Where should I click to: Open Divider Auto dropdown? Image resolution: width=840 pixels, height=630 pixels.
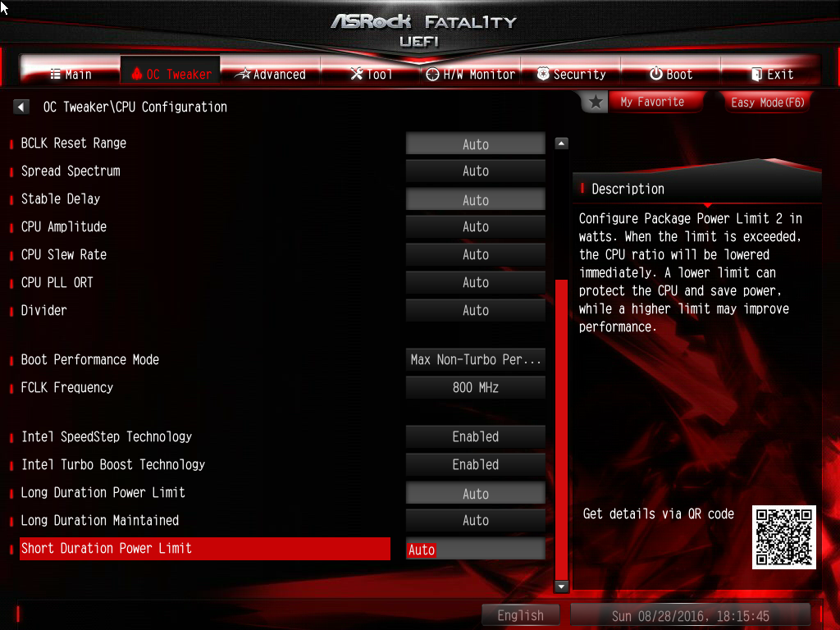[x=475, y=311]
